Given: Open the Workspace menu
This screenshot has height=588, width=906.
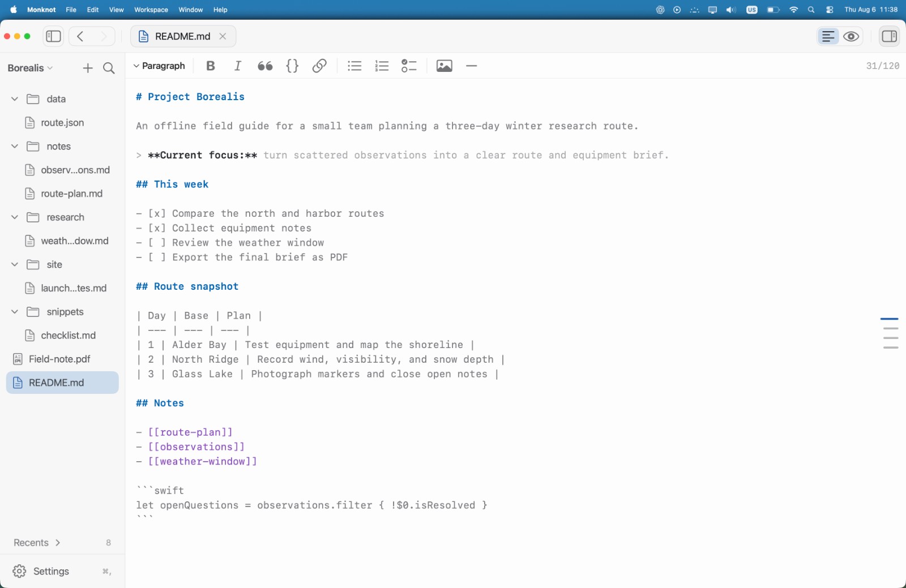Looking at the screenshot, I should 151,10.
